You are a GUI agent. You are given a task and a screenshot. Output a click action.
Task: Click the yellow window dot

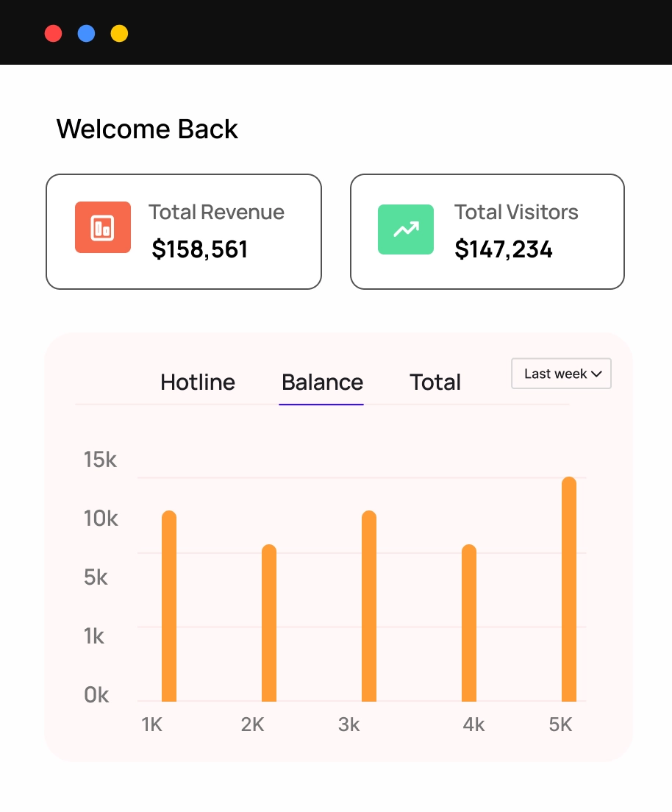120,34
